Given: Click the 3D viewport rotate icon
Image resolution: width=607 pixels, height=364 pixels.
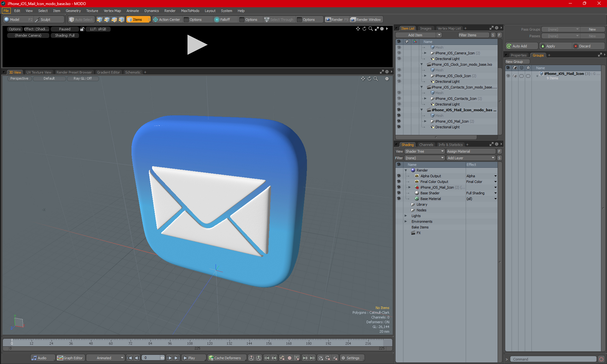Looking at the screenshot, I should 369,79.
